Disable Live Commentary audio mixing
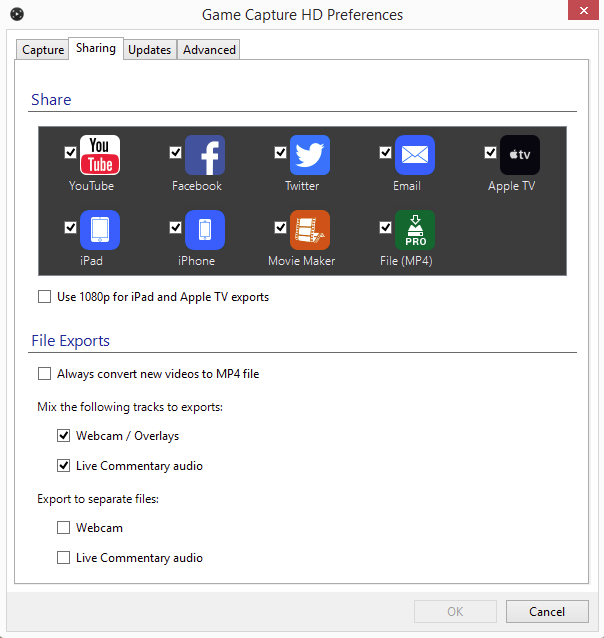This screenshot has width=604, height=638. (64, 466)
